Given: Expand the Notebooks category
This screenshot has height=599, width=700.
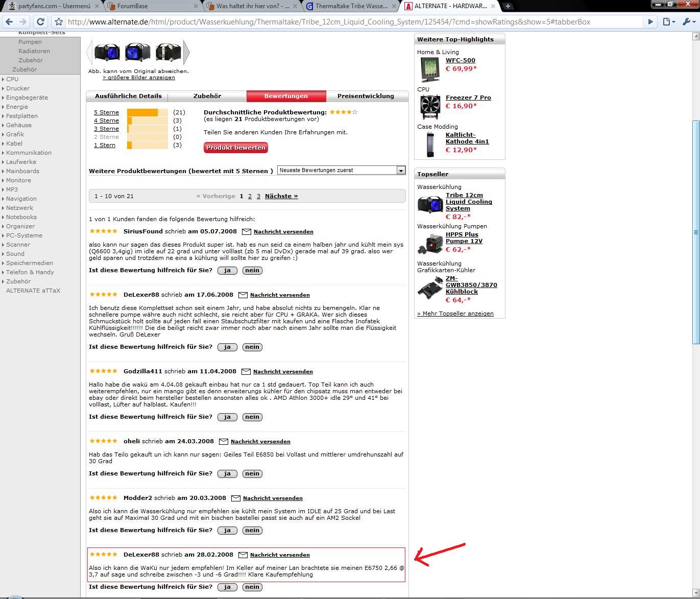Looking at the screenshot, I should coord(21,217).
